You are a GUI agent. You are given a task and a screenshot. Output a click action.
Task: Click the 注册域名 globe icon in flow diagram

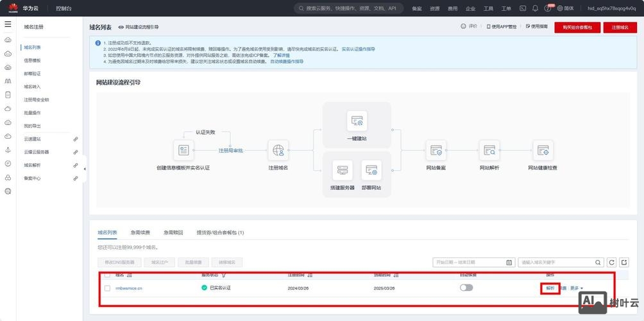coord(278,150)
